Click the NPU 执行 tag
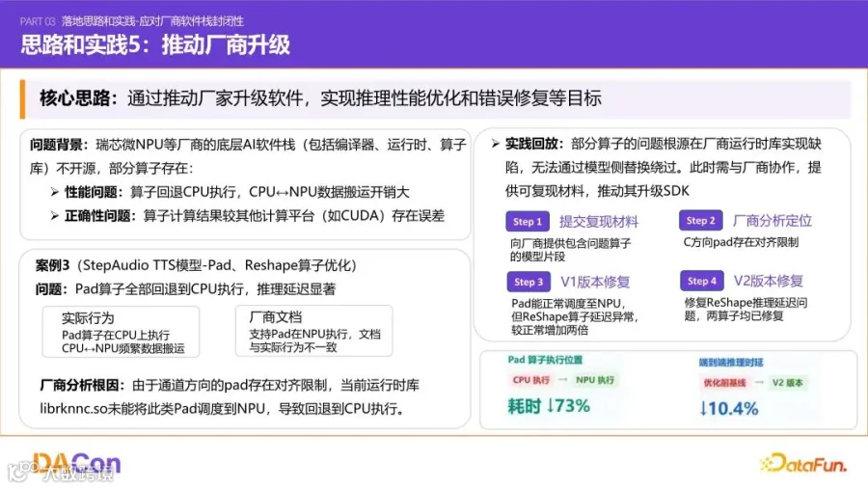 (595, 380)
